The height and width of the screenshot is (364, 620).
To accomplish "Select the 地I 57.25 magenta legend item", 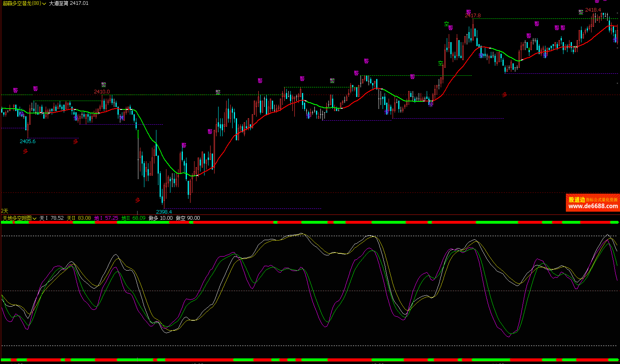I will click(x=106, y=218).
